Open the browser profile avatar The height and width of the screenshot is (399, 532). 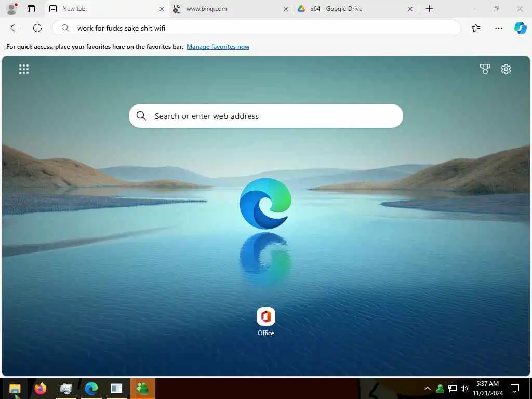(x=12, y=9)
